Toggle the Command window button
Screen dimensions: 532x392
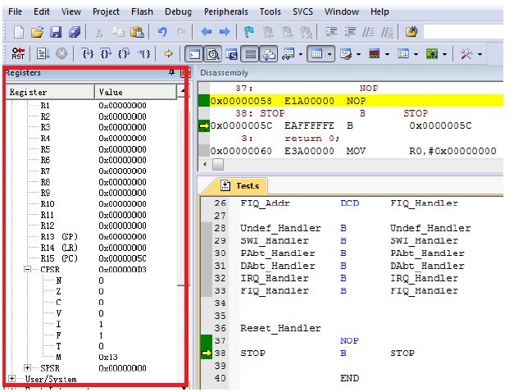(195, 53)
